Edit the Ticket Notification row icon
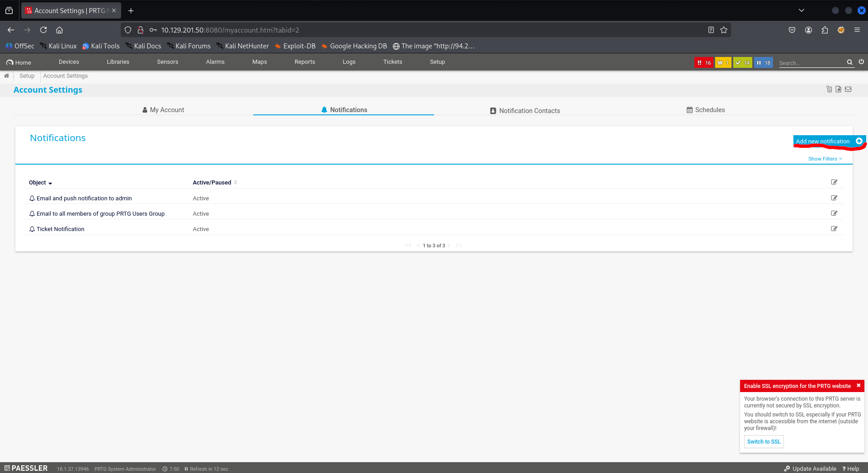This screenshot has height=473, width=868. pyautogui.click(x=834, y=229)
